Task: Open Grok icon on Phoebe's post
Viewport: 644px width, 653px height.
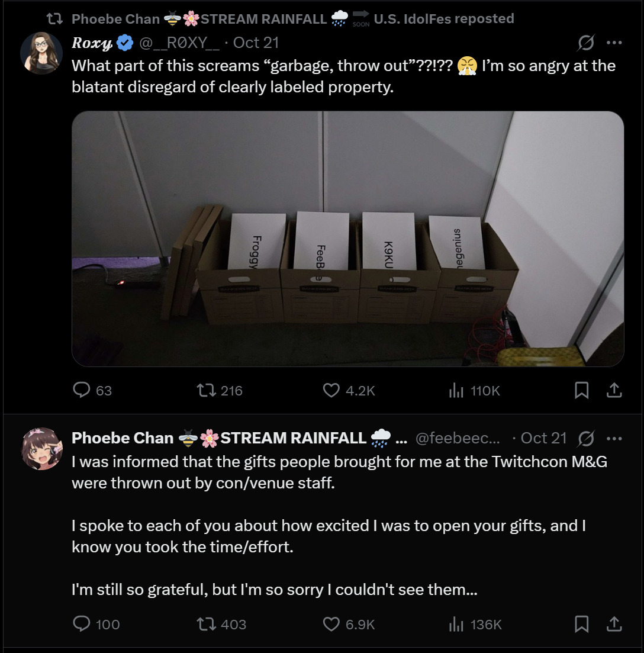Action: (585, 438)
